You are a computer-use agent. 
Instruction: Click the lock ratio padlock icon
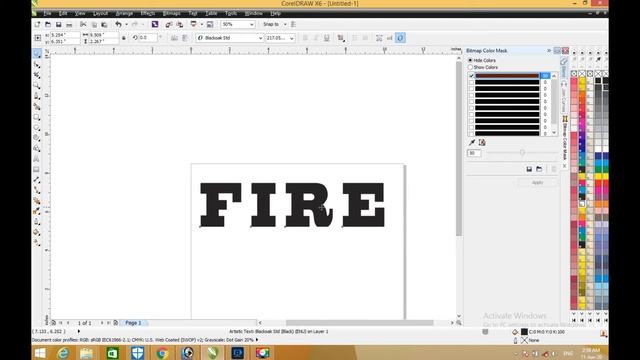point(124,38)
